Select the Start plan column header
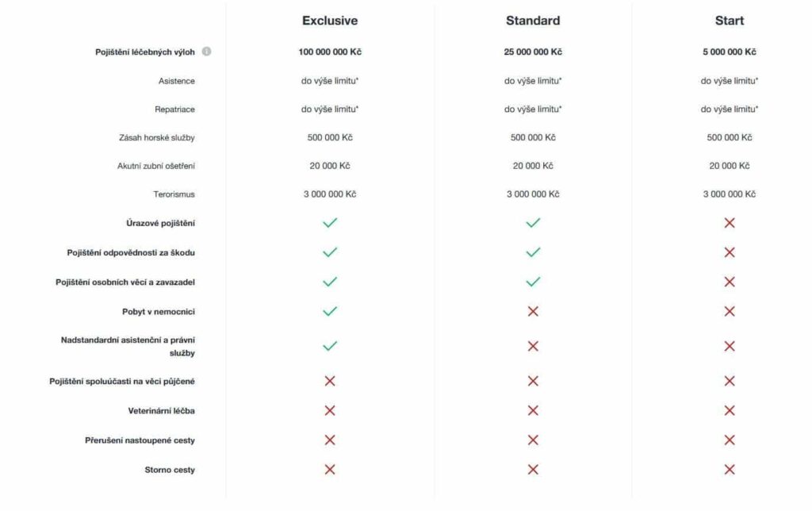The height and width of the screenshot is (511, 812). [730, 21]
